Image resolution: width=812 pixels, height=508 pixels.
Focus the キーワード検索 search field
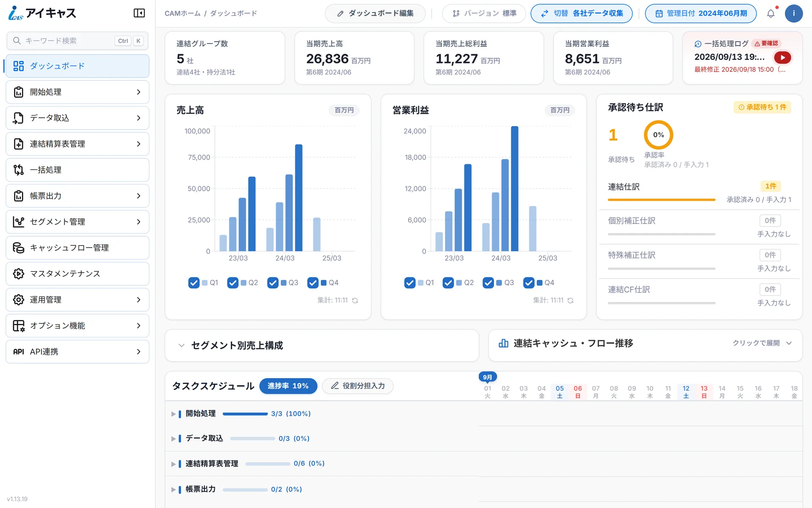(x=77, y=41)
